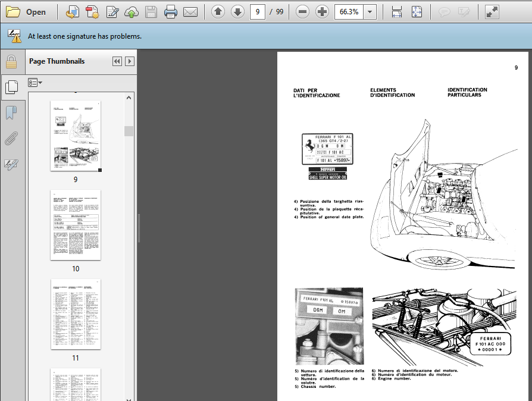
Task: Click the Open folder button
Action: pyautogui.click(x=26, y=12)
